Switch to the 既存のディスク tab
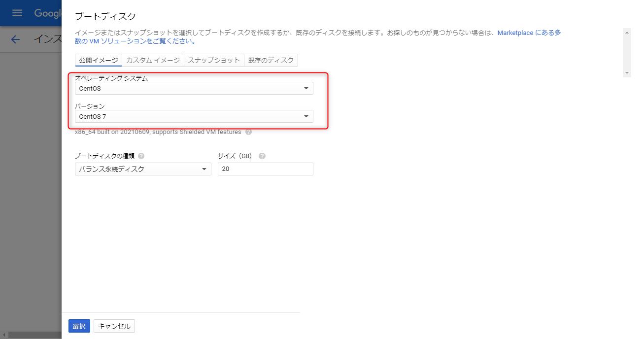 tap(271, 60)
